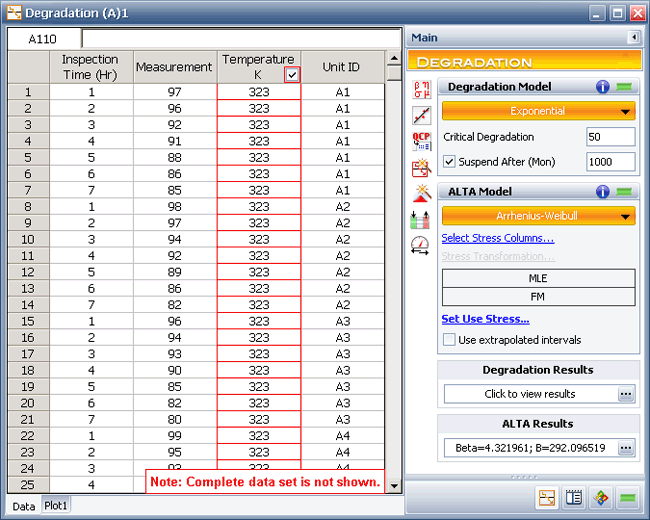
Task: Click the Set Use Stress link
Action: [x=485, y=319]
